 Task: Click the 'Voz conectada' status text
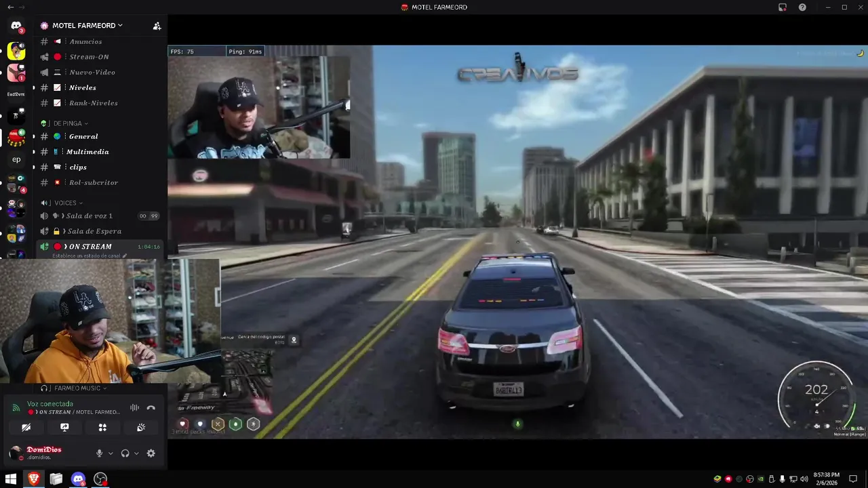click(50, 404)
